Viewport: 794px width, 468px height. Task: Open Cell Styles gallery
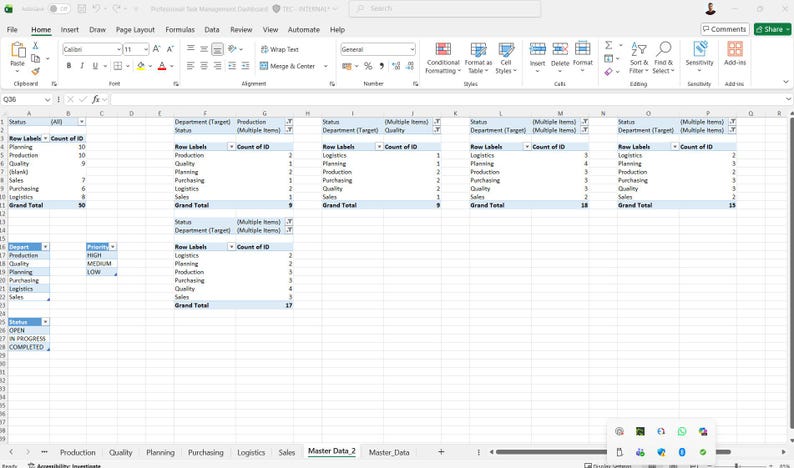(x=506, y=58)
